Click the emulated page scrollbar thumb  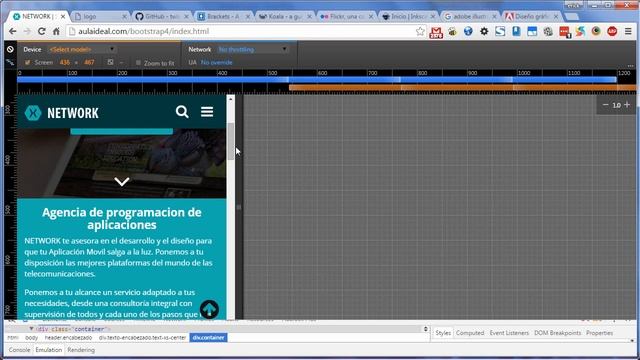231,141
